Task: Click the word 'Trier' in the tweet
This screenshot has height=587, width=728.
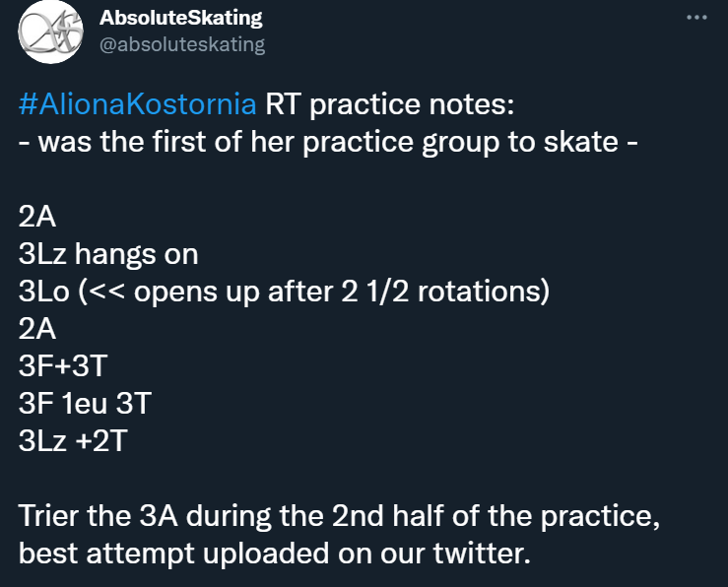Action: 48,515
